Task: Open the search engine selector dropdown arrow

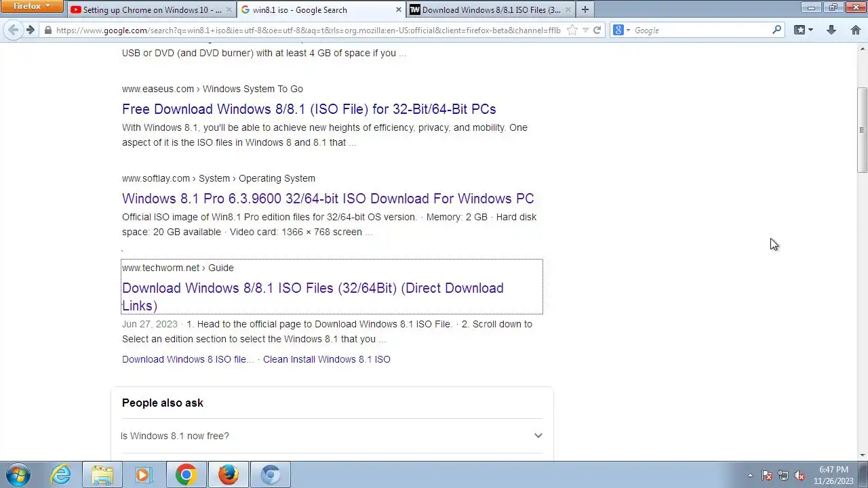Action: pyautogui.click(x=629, y=30)
